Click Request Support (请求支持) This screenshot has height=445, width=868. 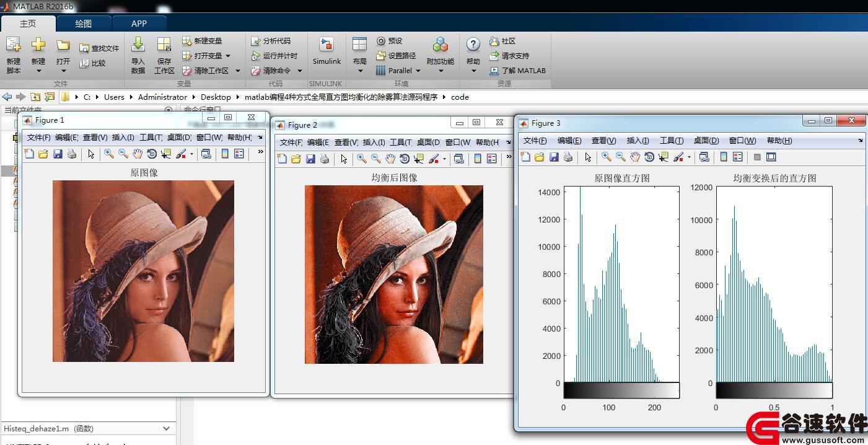pyautogui.click(x=509, y=56)
